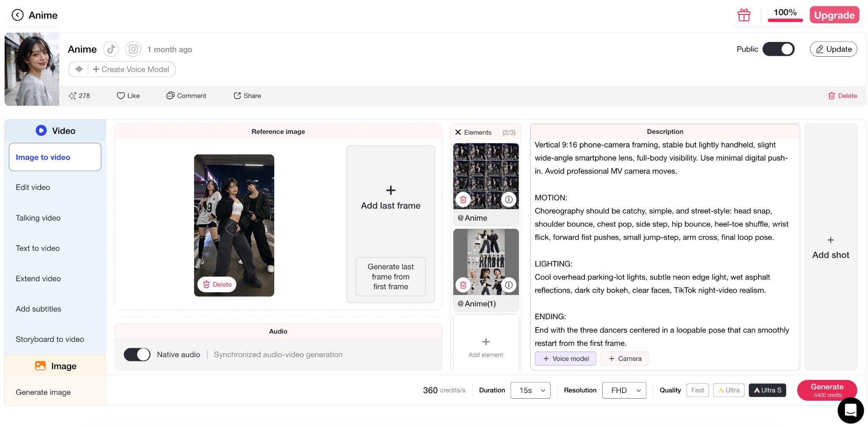Click the Add last frame plus area

391,198
